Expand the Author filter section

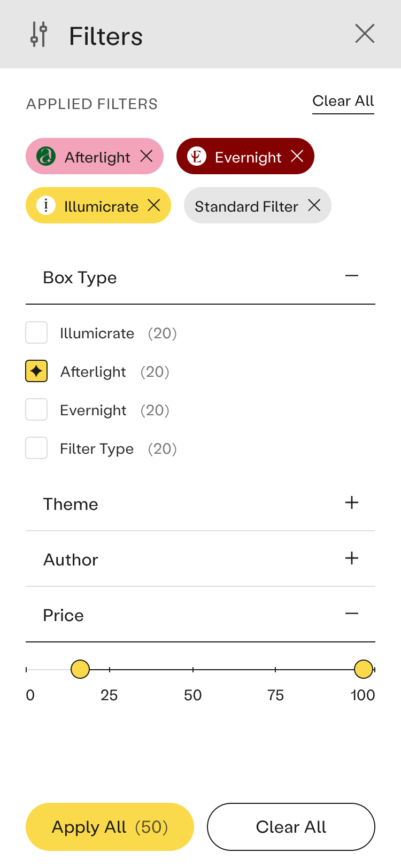(352, 559)
